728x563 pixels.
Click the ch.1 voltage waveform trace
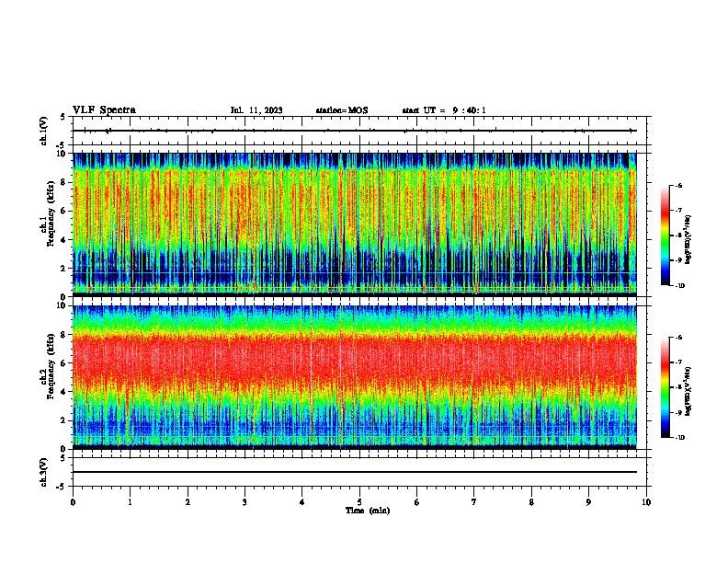(355, 131)
